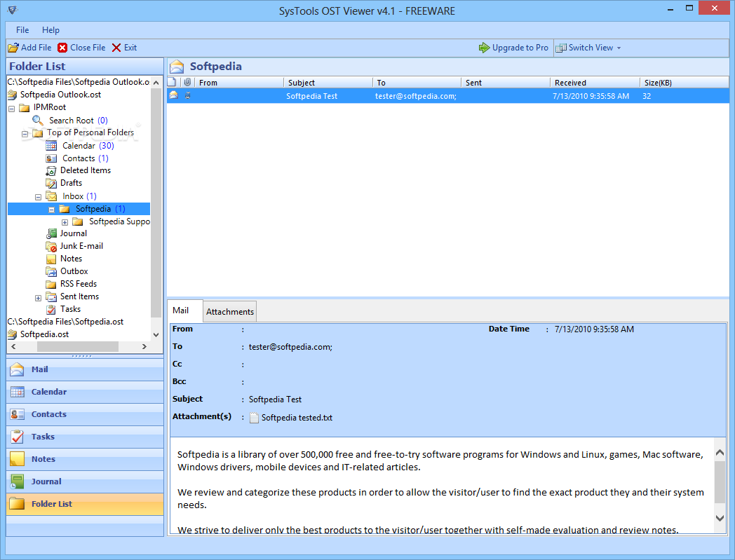Open Calendar view in navigation pane

[x=85, y=392]
